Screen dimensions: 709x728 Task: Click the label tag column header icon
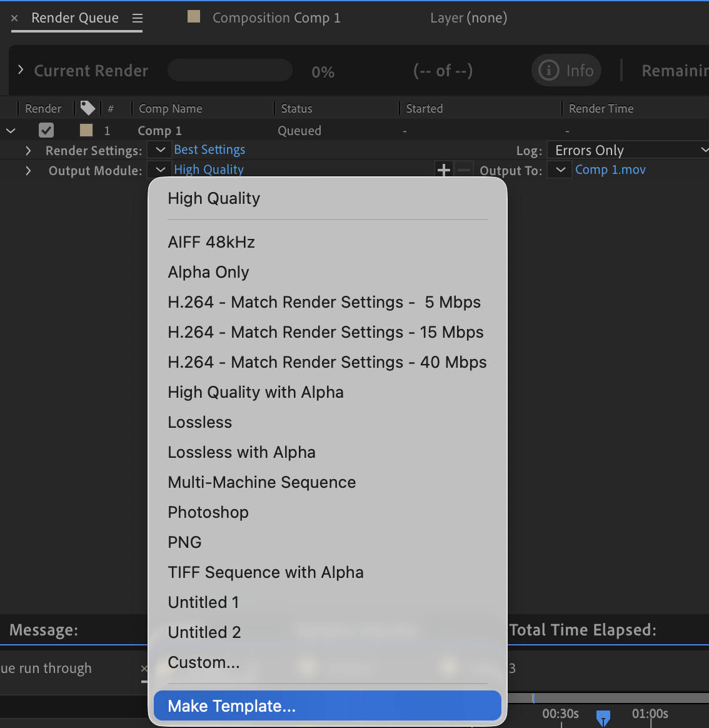87,108
